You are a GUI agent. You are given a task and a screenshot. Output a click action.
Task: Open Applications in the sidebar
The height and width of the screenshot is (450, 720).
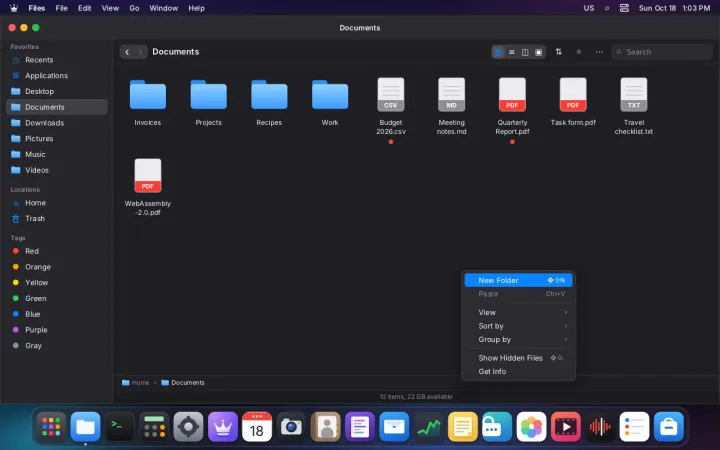[x=57, y=75]
